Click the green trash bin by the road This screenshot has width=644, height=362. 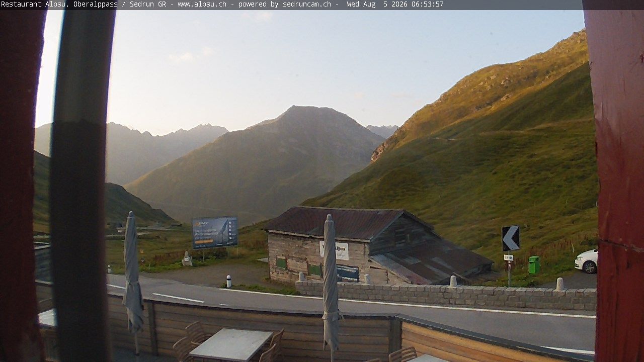pos(534,264)
